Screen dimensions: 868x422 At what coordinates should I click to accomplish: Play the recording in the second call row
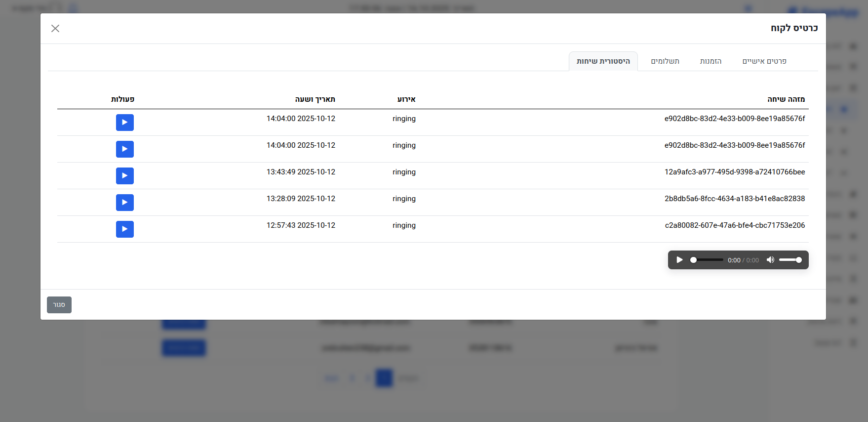pyautogui.click(x=124, y=149)
